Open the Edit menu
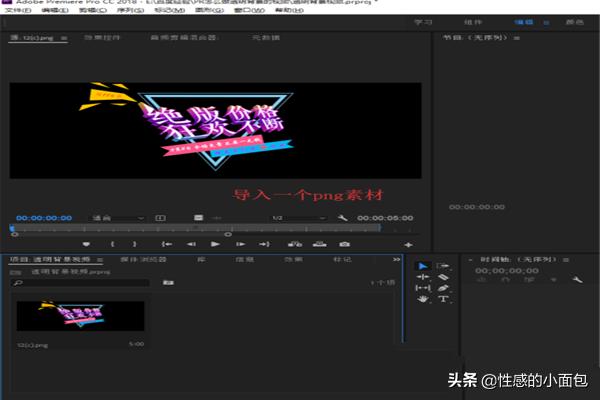The height and width of the screenshot is (400, 600). point(55,10)
